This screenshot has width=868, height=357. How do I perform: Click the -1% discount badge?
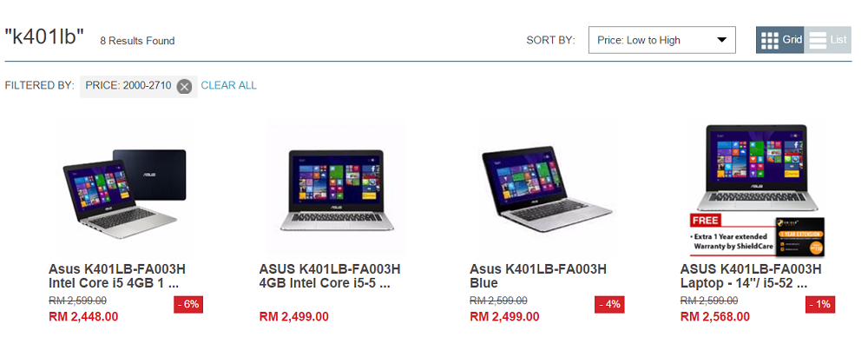point(820,304)
